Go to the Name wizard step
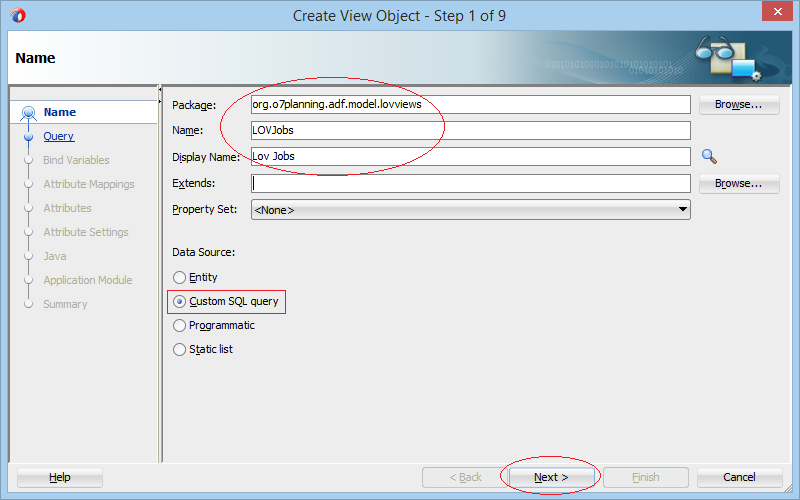Viewport: 800px width, 500px height. click(x=60, y=112)
